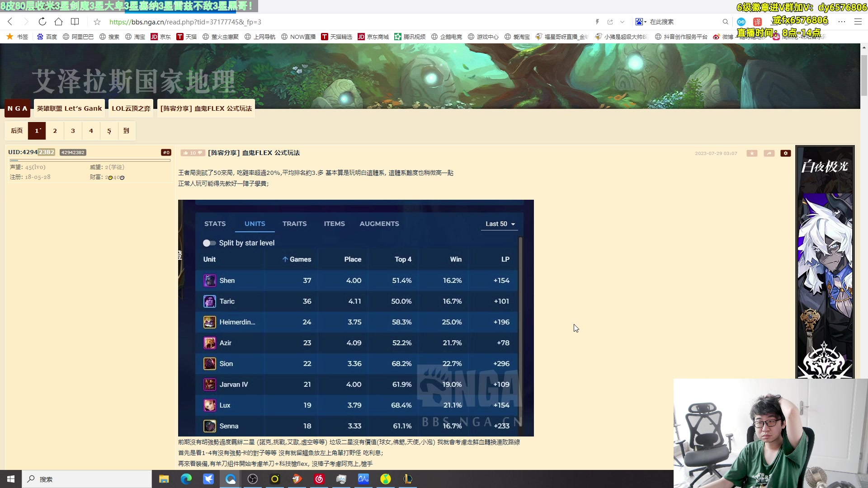
Task: Click the Sion champion icon
Action: 209,364
